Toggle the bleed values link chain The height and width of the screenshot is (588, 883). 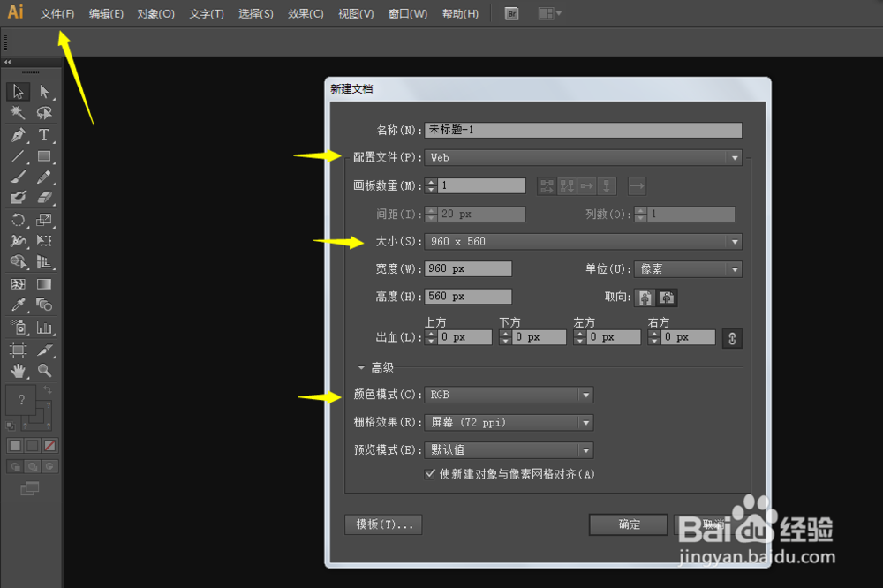[x=732, y=337]
